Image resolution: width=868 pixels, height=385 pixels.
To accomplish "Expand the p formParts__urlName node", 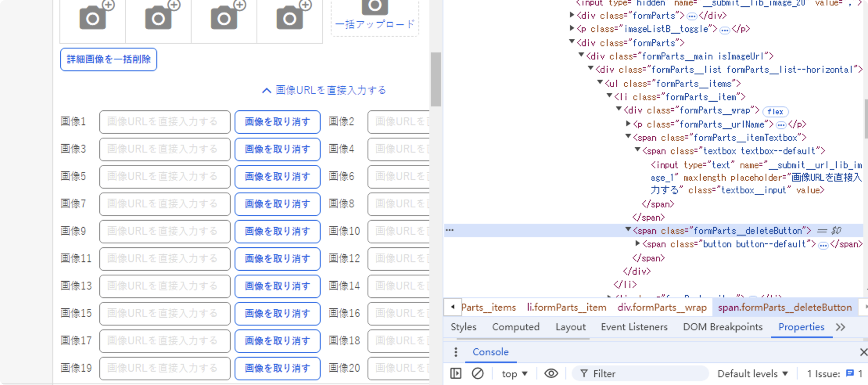I will (628, 124).
